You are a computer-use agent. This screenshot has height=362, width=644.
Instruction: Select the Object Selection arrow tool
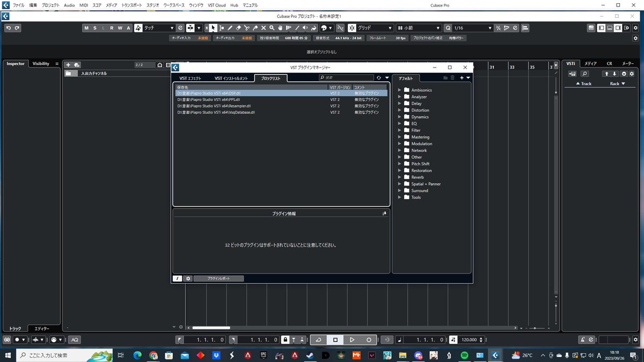click(x=213, y=28)
